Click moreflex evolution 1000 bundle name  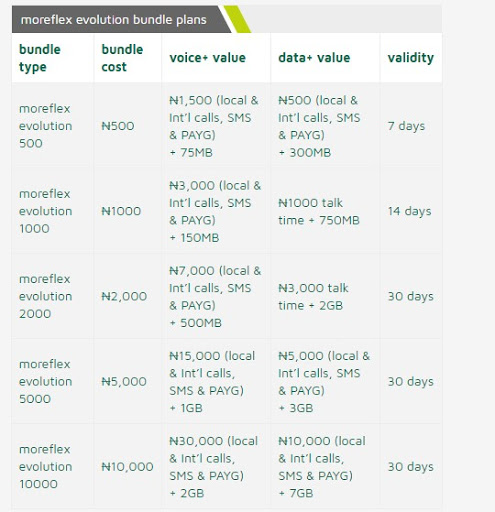45,211
